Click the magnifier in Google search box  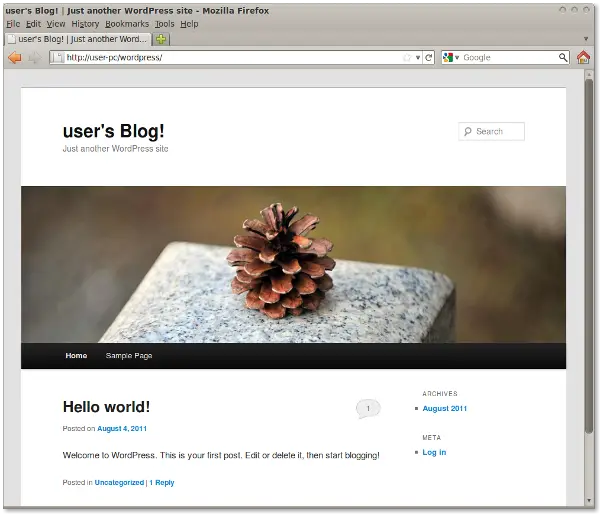click(563, 57)
